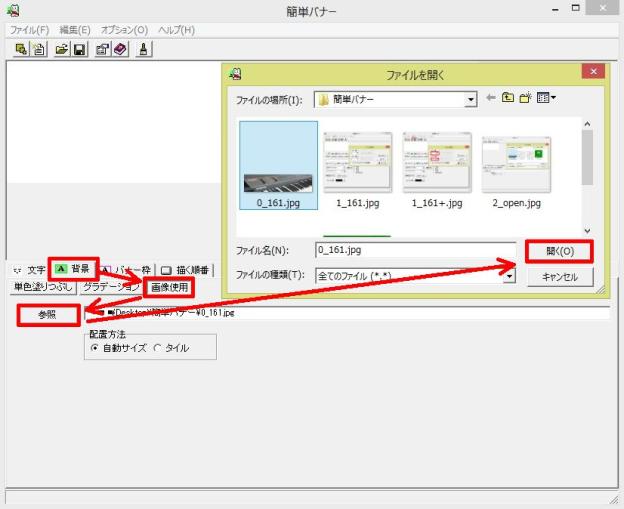Viewport: 624px width, 509px height.
Task: Open the オプション(O) menu
Action: (124, 30)
